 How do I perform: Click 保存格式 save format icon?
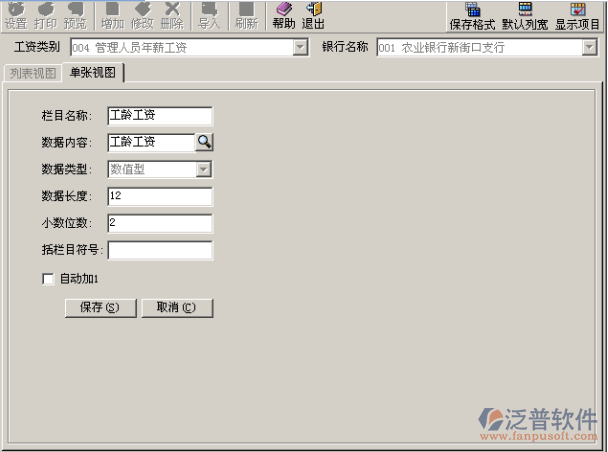[472, 16]
